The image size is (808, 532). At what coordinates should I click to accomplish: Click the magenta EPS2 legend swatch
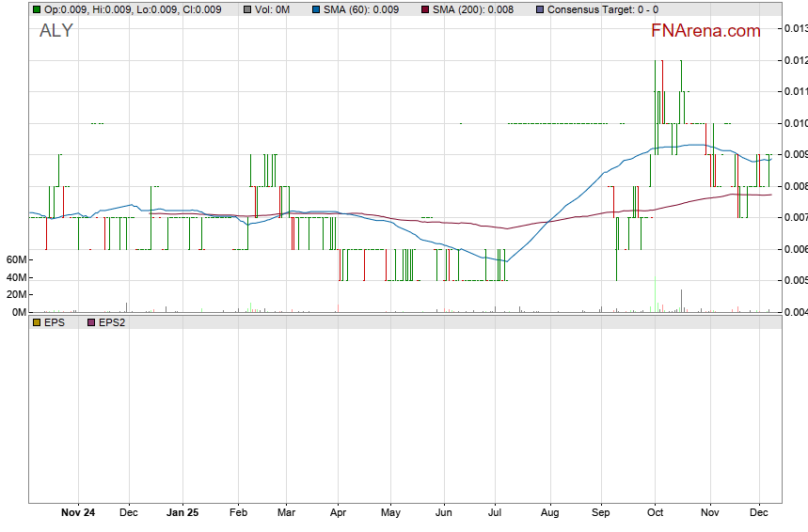tap(90, 322)
